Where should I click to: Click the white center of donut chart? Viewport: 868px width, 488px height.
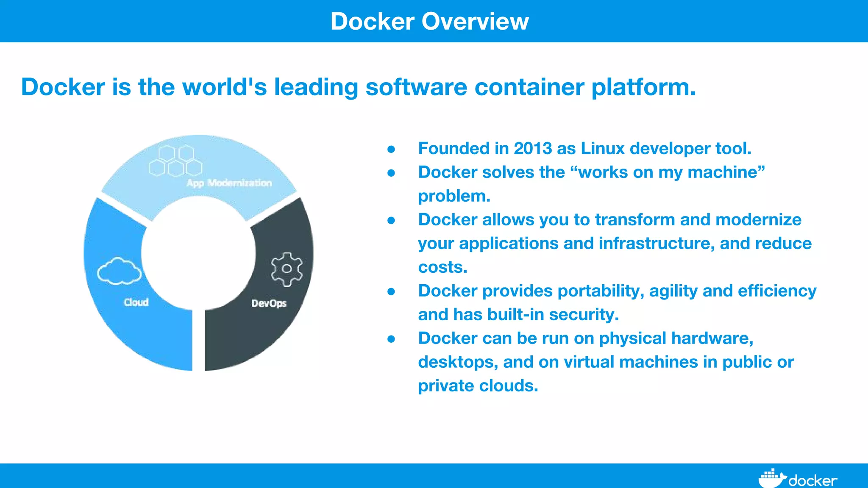(x=198, y=253)
